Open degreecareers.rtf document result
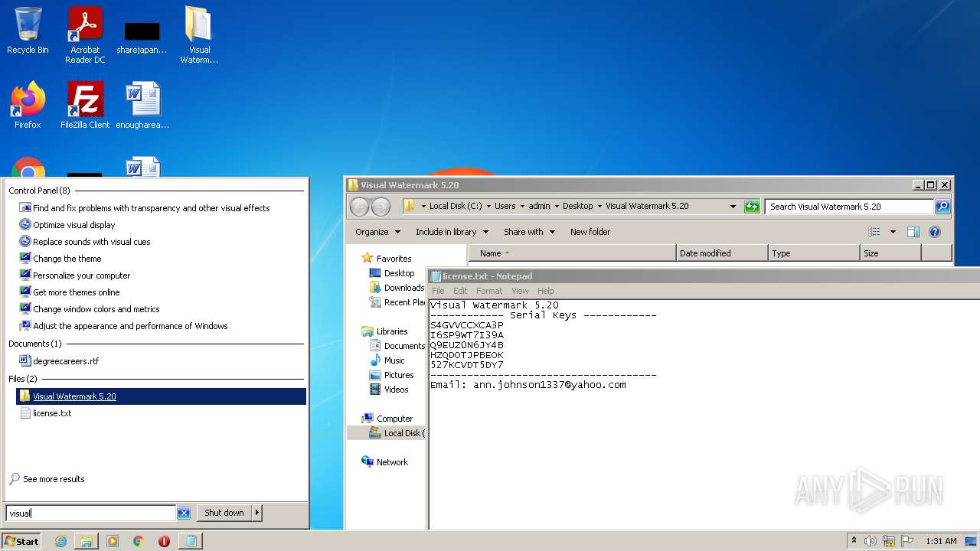The width and height of the screenshot is (980, 551). click(x=66, y=361)
